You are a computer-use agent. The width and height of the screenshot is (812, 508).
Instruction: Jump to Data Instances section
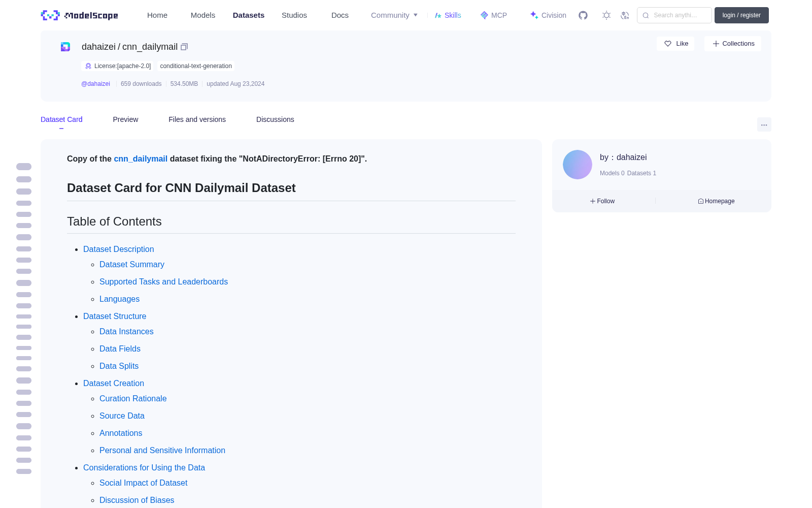pyautogui.click(x=126, y=332)
